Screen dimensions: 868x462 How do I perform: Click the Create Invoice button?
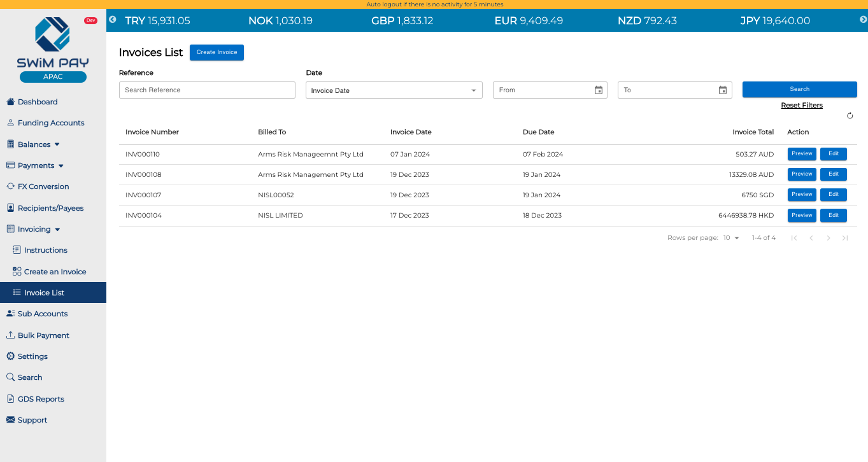point(217,52)
